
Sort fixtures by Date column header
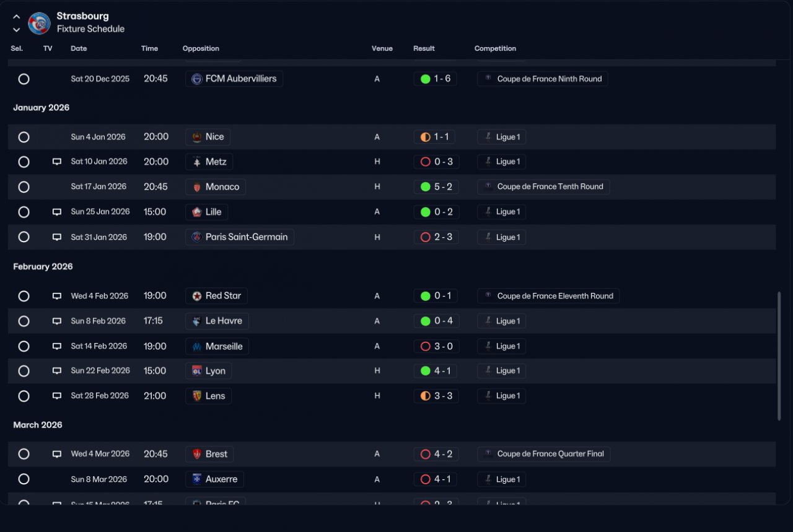point(79,48)
